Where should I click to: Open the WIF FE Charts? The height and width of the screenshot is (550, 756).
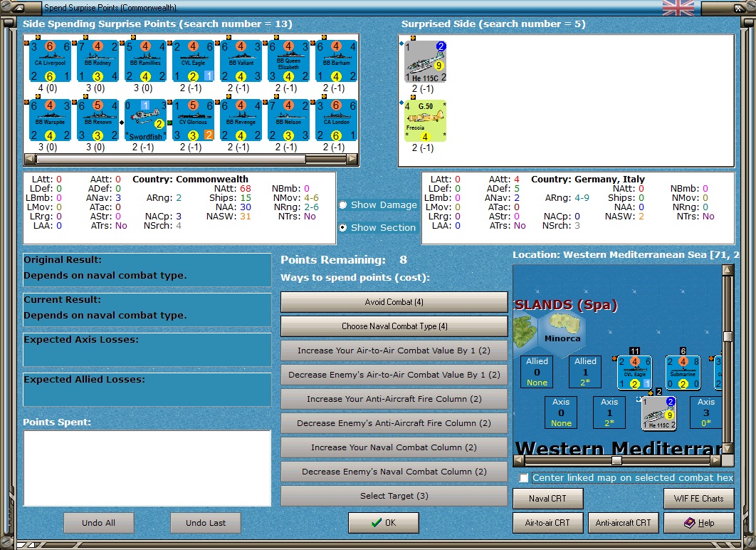(698, 499)
